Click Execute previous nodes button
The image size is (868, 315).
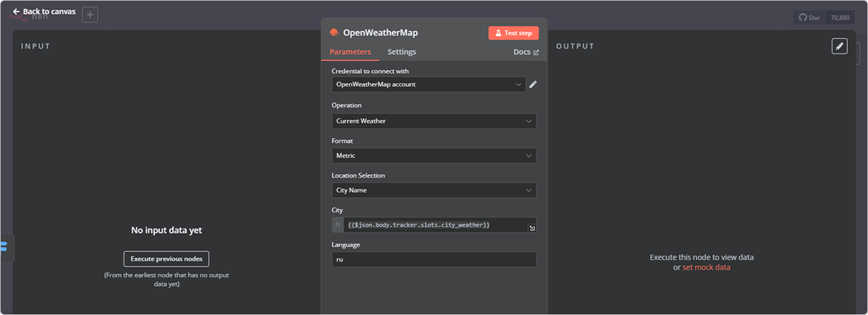point(166,259)
